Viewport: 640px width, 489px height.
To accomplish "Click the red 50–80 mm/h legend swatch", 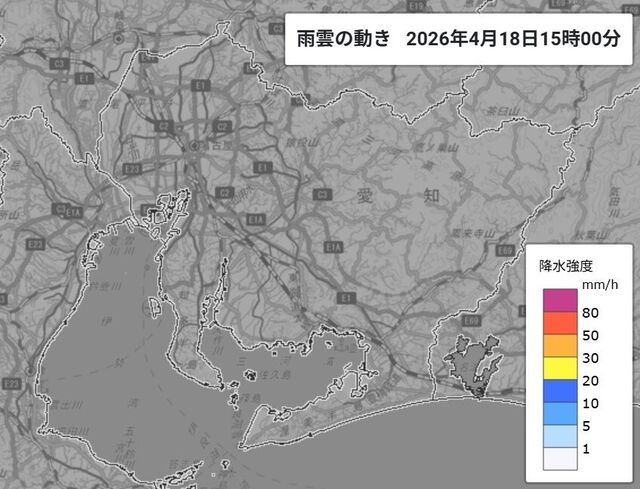I will (x=560, y=323).
